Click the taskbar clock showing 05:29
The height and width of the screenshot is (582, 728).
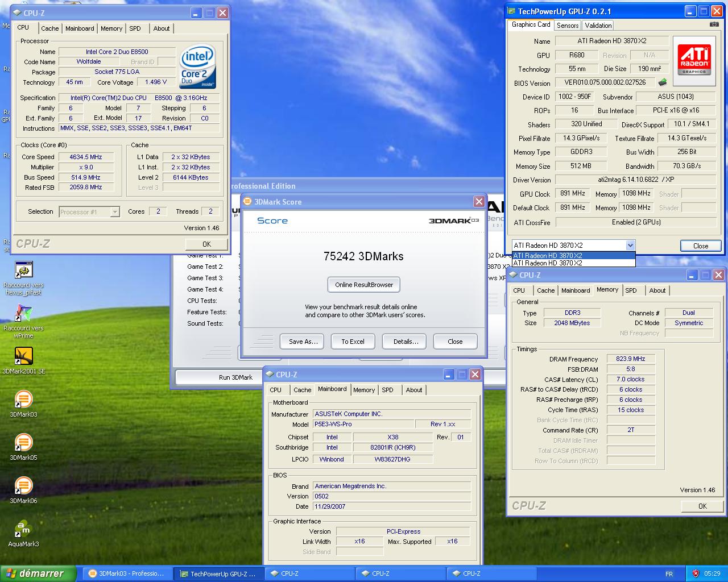(x=712, y=574)
